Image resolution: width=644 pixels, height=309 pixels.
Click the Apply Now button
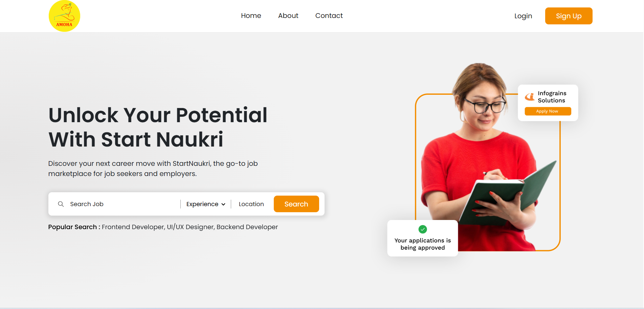coord(548,111)
